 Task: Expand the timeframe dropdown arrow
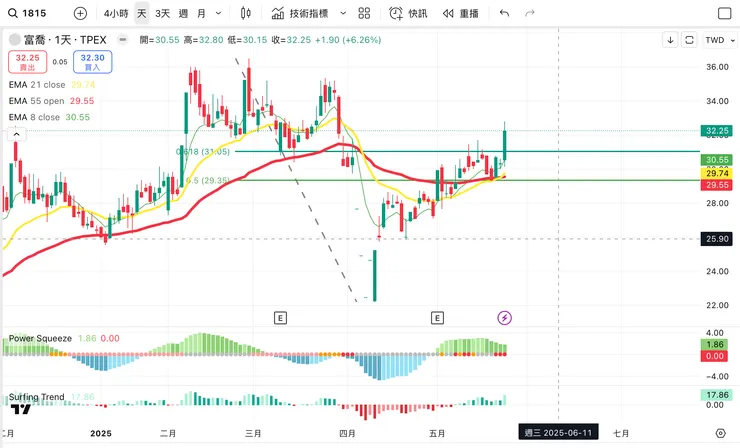coord(219,13)
